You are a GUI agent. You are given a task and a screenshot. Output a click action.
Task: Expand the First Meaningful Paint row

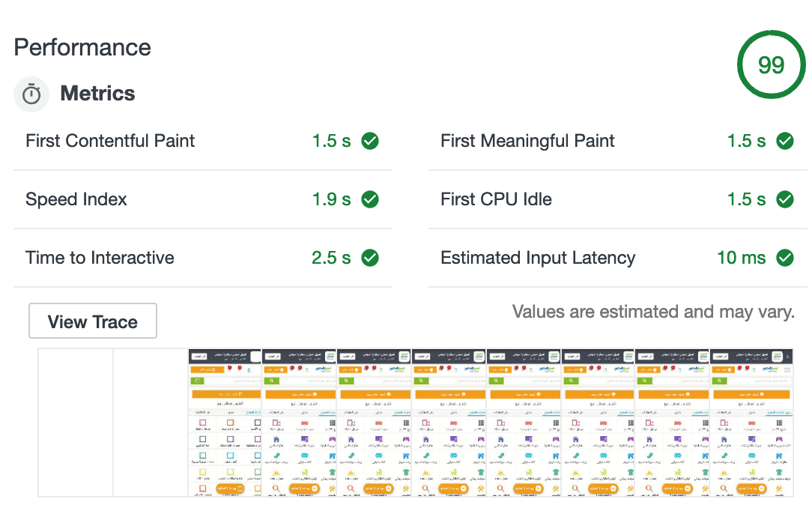(527, 141)
